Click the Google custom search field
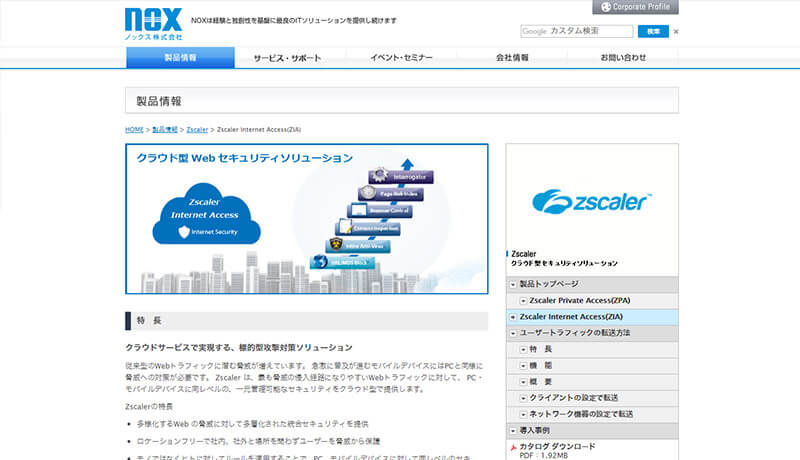The width and height of the screenshot is (800, 460). pyautogui.click(x=577, y=31)
